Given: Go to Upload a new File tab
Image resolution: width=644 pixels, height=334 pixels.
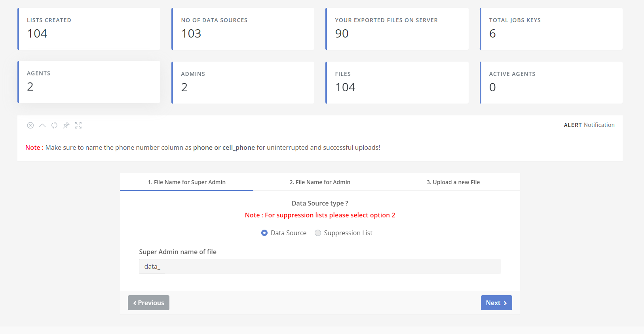Looking at the screenshot, I should (453, 182).
